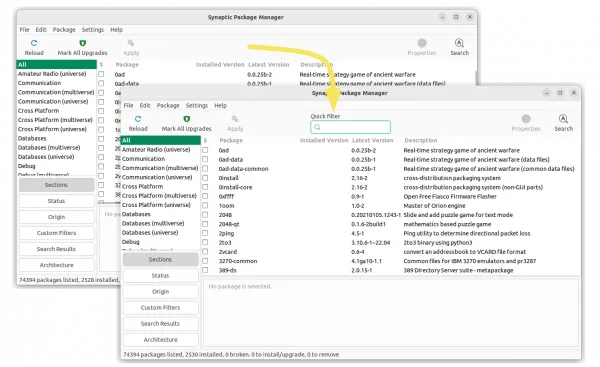Image resolution: width=600 pixels, height=367 pixels.
Task: Toggle status checkbox for 0install package
Action: tap(205, 178)
